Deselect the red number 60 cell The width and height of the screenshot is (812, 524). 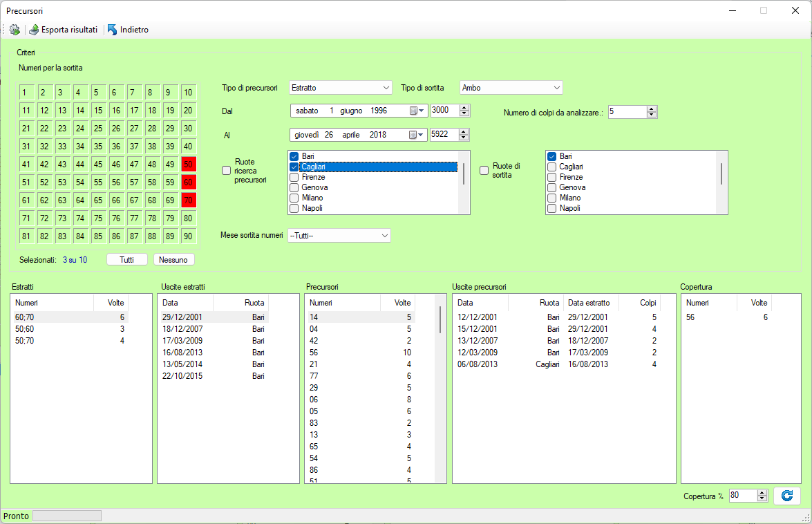[x=189, y=183]
